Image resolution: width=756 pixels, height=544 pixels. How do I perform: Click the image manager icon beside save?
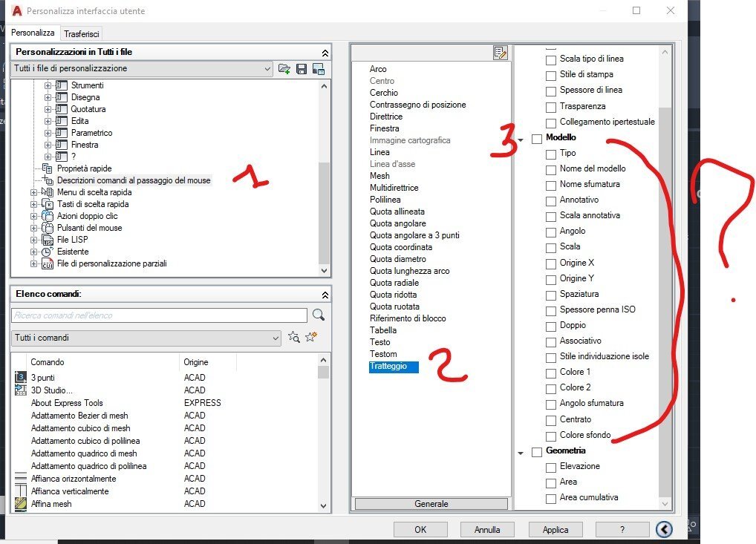point(318,69)
